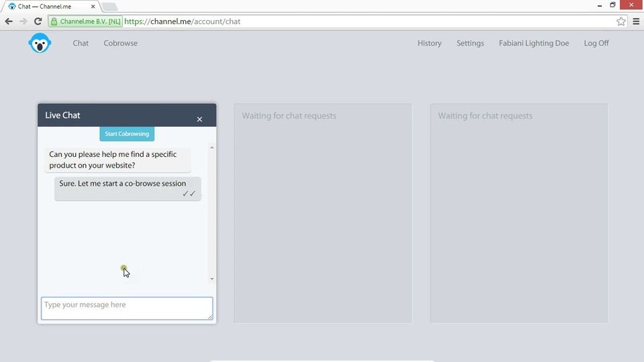Click the chat scrollbar down arrow
This screenshot has width=644, height=362.
pyautogui.click(x=212, y=279)
